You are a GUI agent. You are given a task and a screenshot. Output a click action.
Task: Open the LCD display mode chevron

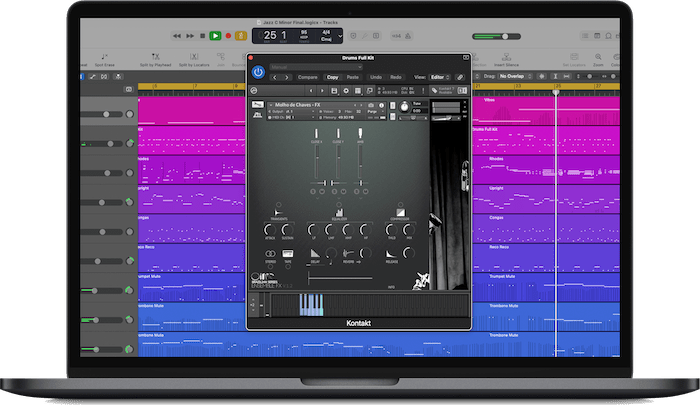(340, 36)
